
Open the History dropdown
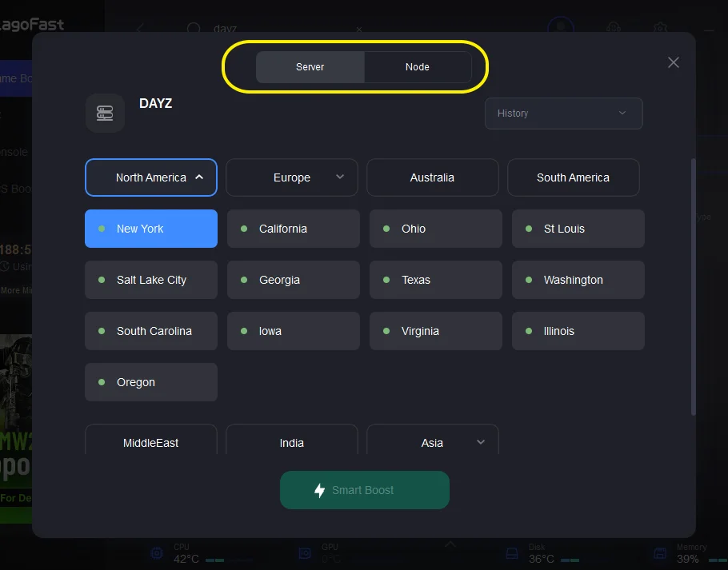click(x=563, y=114)
